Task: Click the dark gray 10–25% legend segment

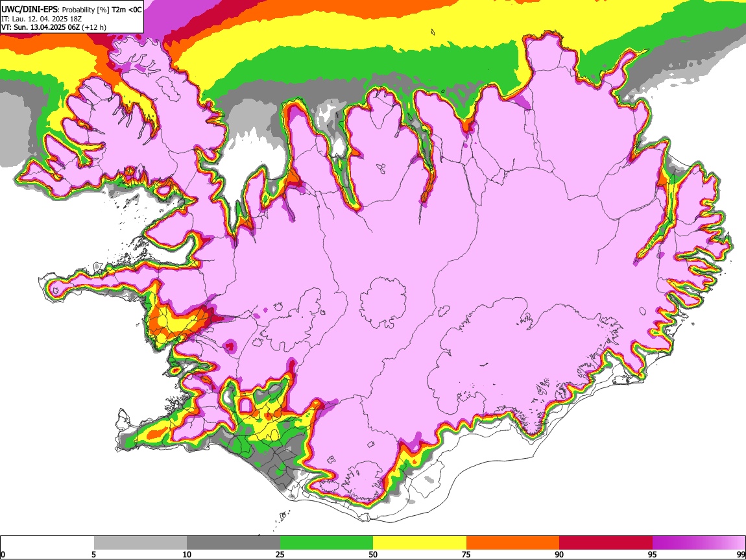Action: [x=234, y=543]
